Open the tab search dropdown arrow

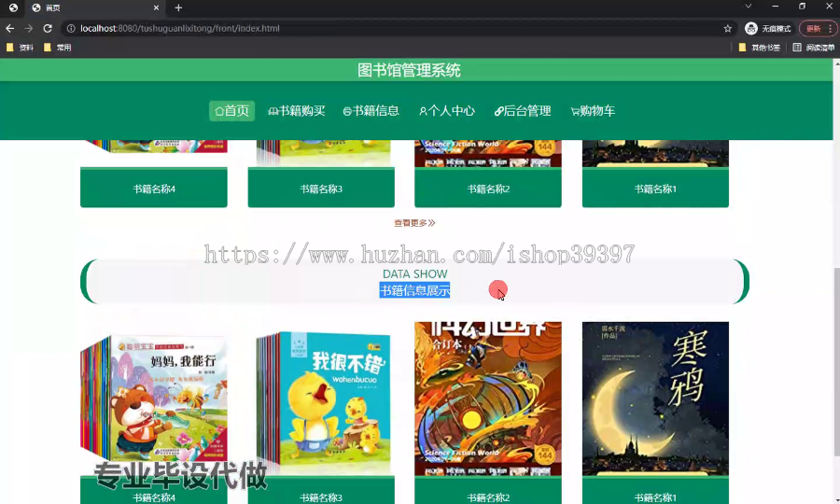click(748, 7)
